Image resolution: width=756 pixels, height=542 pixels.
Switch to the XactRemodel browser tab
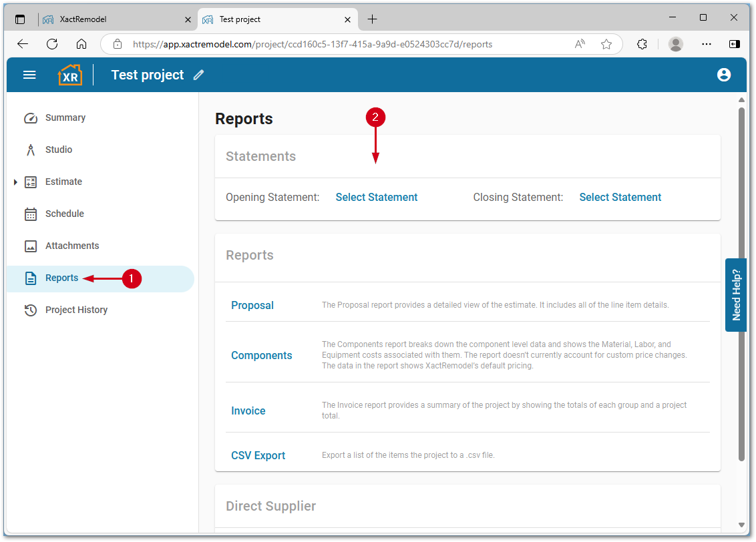point(116,19)
